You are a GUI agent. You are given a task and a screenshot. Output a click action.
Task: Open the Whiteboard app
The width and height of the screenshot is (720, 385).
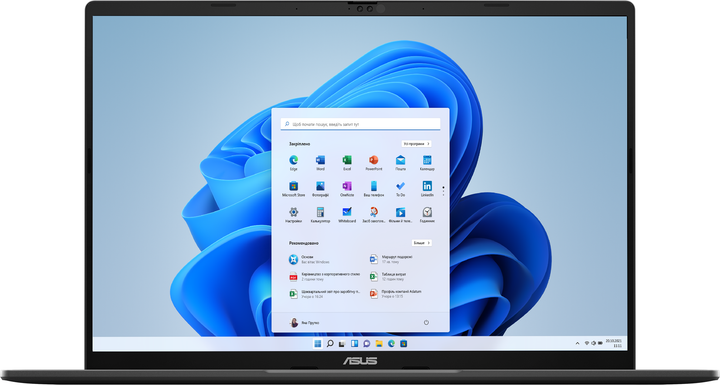[x=347, y=215]
